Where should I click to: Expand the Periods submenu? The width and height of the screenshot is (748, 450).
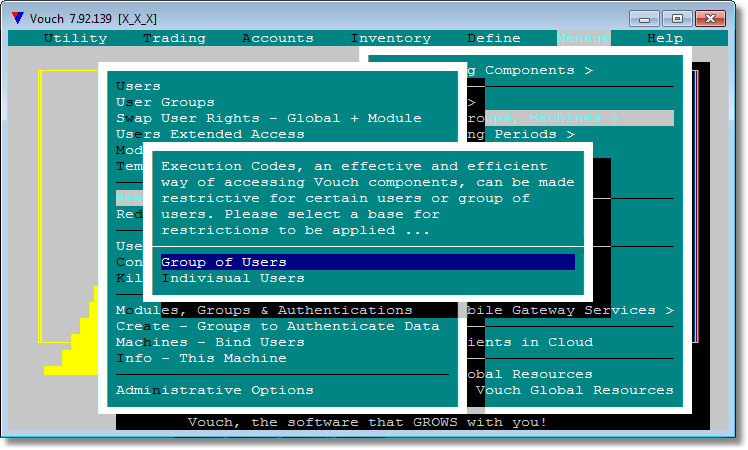(520, 135)
